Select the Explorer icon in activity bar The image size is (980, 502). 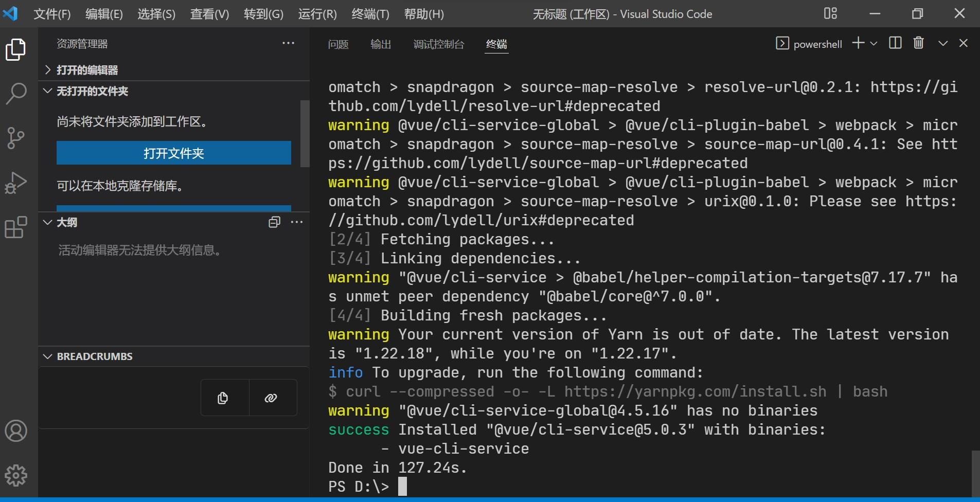point(15,49)
